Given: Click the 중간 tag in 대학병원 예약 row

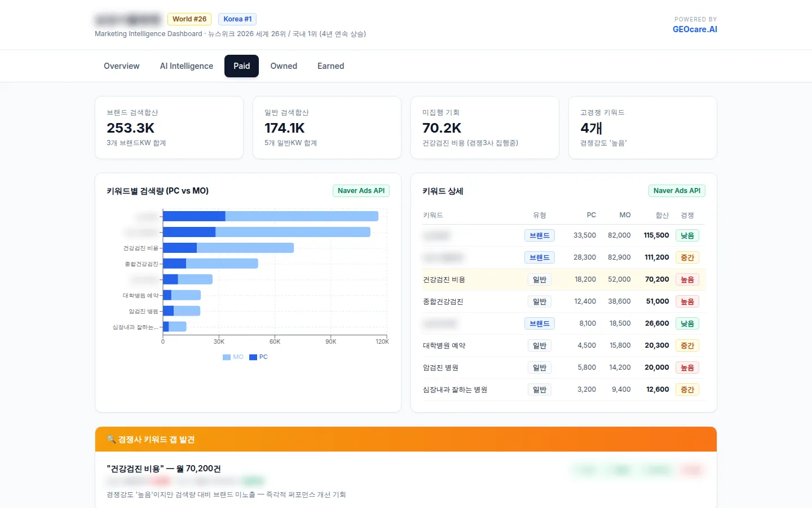Looking at the screenshot, I should point(687,345).
